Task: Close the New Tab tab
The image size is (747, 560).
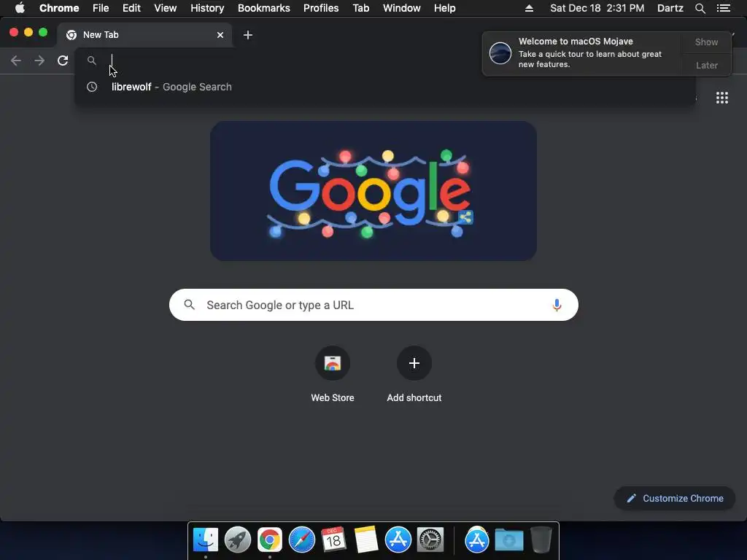Action: (220, 35)
